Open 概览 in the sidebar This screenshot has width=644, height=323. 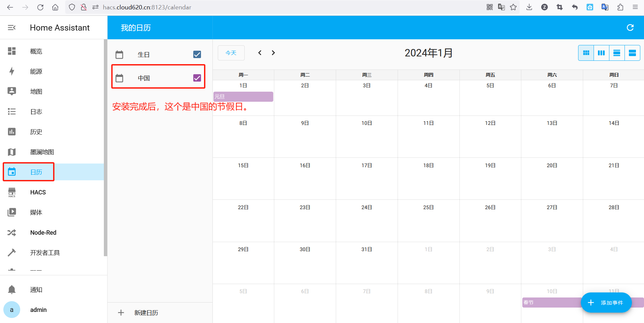tap(36, 51)
